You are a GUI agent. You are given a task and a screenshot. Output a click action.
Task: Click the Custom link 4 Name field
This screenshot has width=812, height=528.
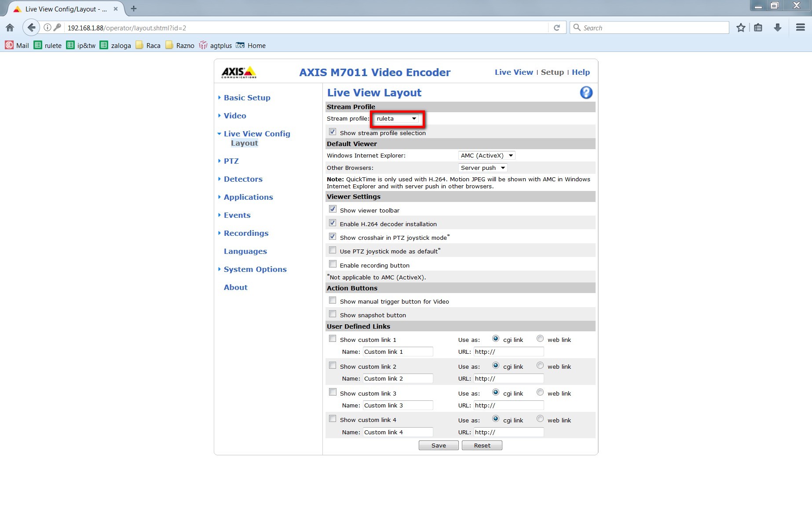click(x=398, y=432)
